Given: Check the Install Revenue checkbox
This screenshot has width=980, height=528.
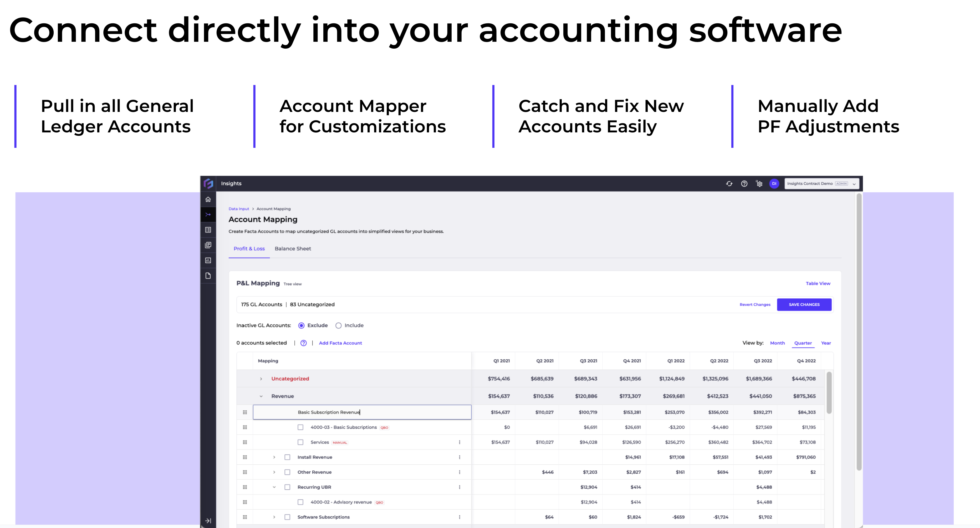Looking at the screenshot, I should click(288, 457).
